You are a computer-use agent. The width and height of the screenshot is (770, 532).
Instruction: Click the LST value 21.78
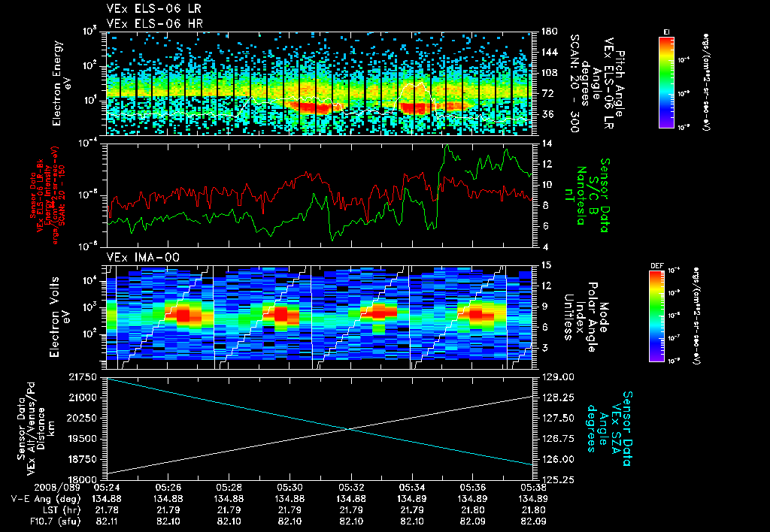107,510
